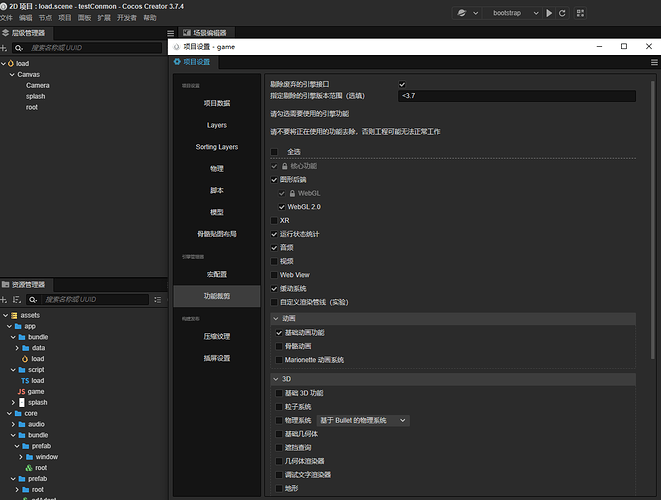Image resolution: width=661 pixels, height=500 pixels.
Task: Open the 宏配置 settings page
Action: (217, 274)
